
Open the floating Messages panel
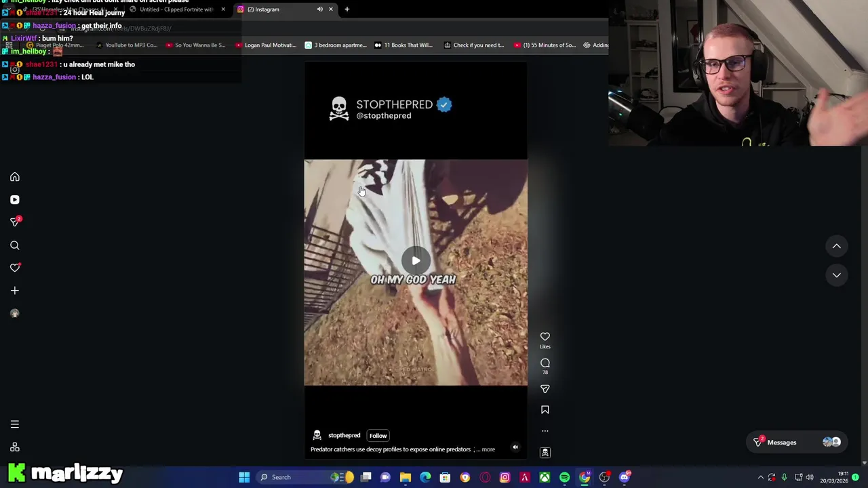click(797, 443)
